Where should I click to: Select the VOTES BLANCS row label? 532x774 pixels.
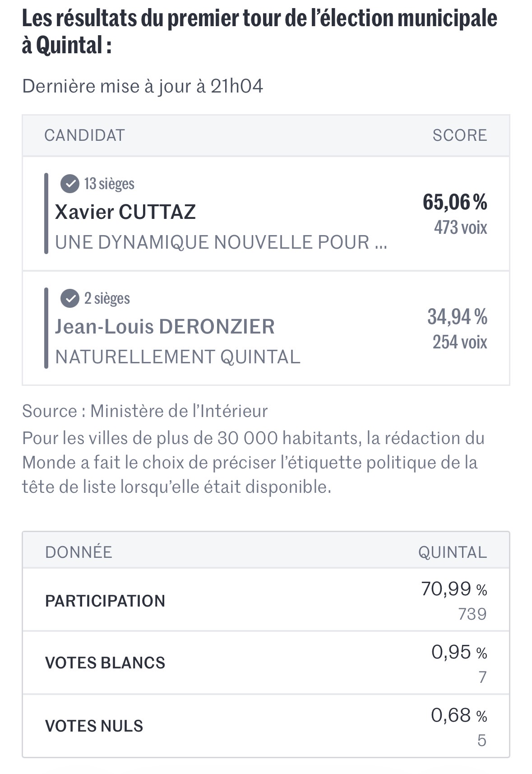(x=105, y=663)
